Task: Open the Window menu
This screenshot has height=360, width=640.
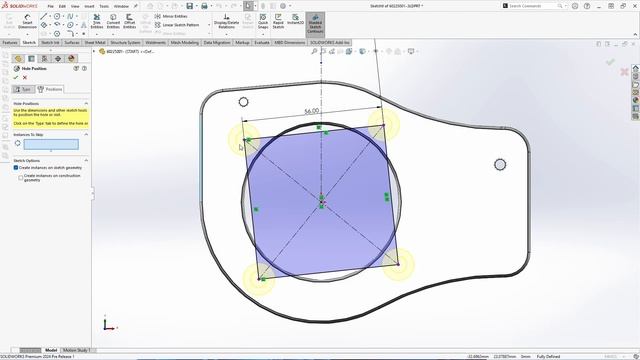Action: pos(121,7)
